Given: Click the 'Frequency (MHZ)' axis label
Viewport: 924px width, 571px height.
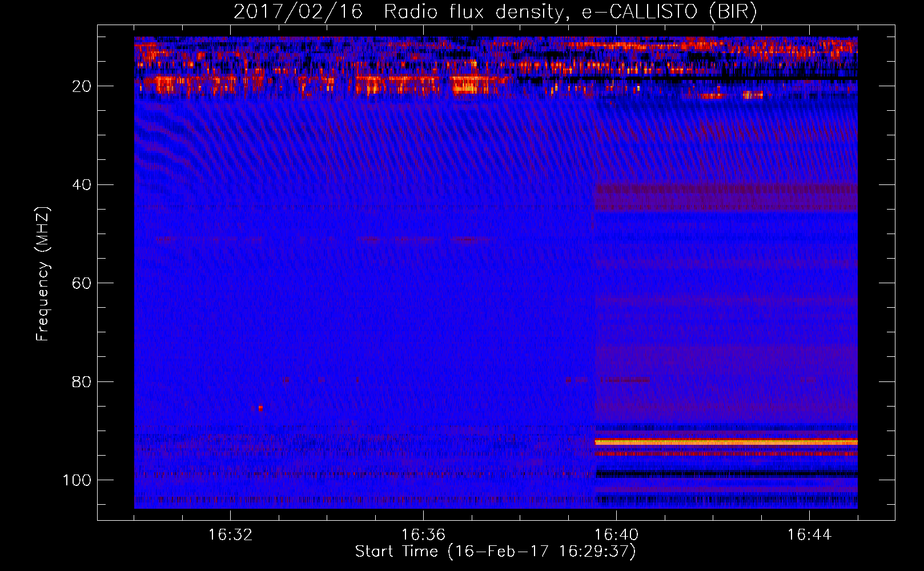Looking at the screenshot, I should point(43,274).
